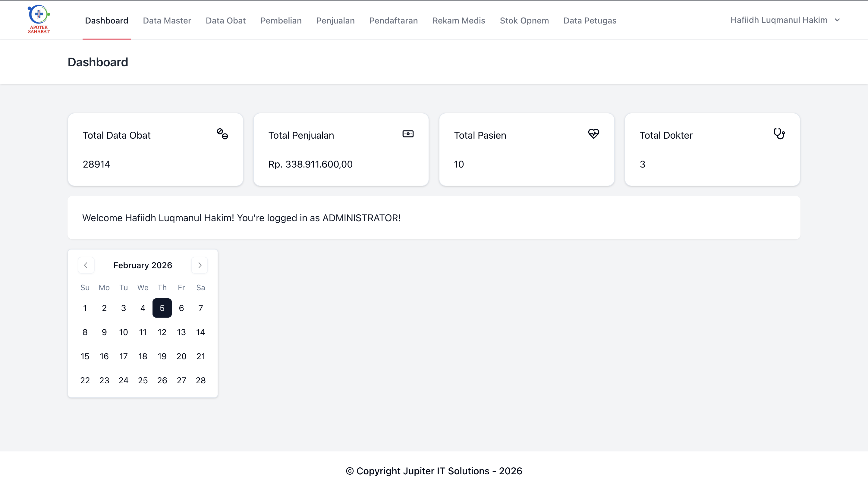Open the Stok Opnem section
This screenshot has height=490, width=868.
point(524,20)
